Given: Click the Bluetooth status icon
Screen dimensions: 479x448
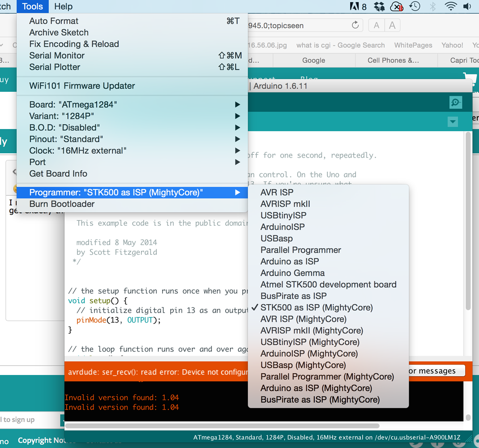Looking at the screenshot, I should [x=432, y=6].
